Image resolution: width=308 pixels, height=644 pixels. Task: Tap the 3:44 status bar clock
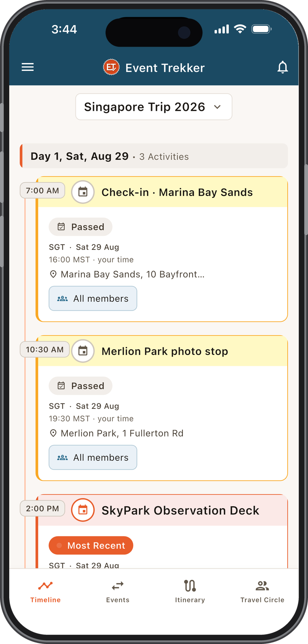(x=64, y=29)
